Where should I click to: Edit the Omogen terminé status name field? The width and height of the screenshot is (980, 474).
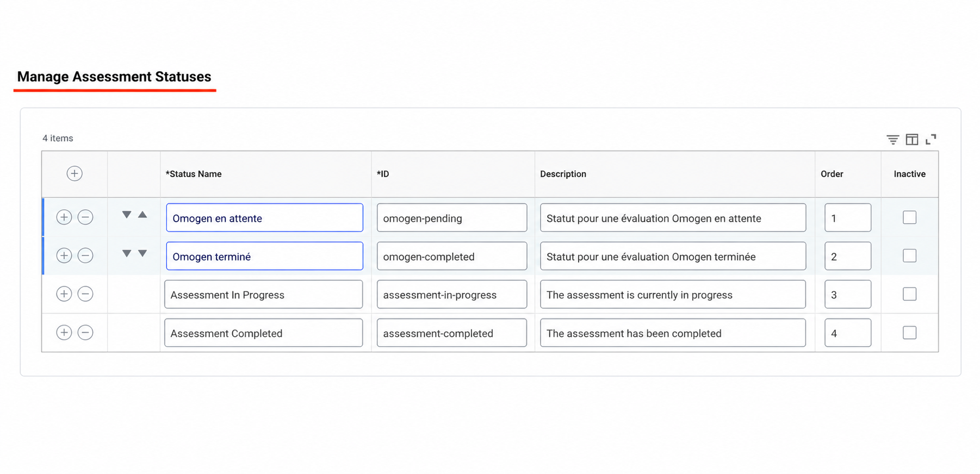264,256
